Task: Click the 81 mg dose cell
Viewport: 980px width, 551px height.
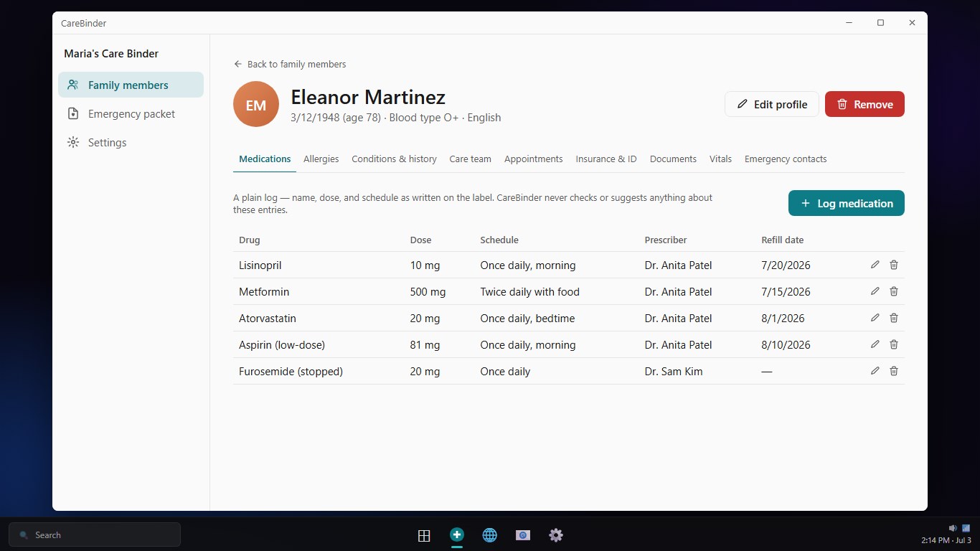Action: [425, 344]
